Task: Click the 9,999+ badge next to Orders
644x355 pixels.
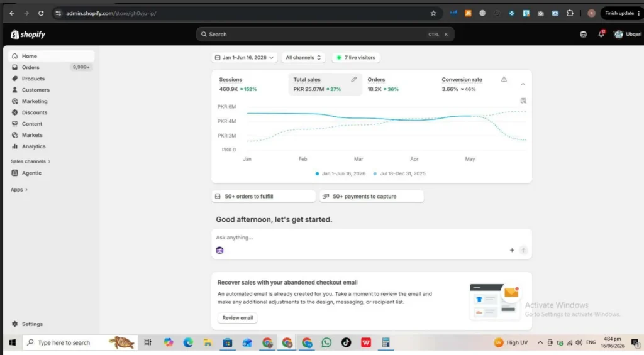Action: point(81,67)
